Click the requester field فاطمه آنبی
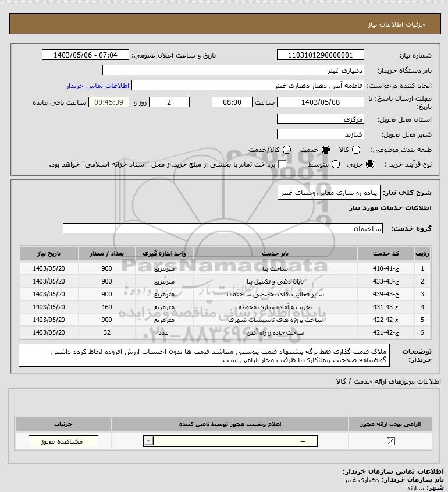The height and width of the screenshot is (492, 448). pos(248,86)
